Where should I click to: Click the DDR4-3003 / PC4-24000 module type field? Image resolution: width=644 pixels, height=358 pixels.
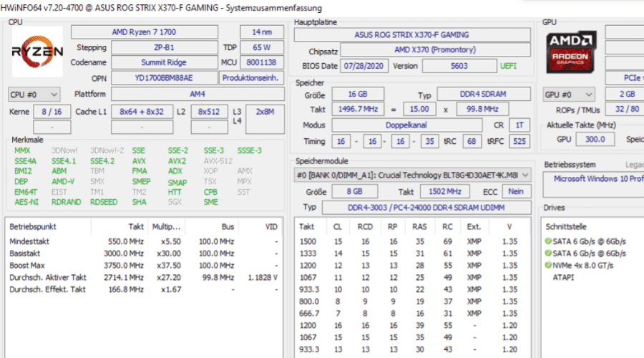(426, 208)
